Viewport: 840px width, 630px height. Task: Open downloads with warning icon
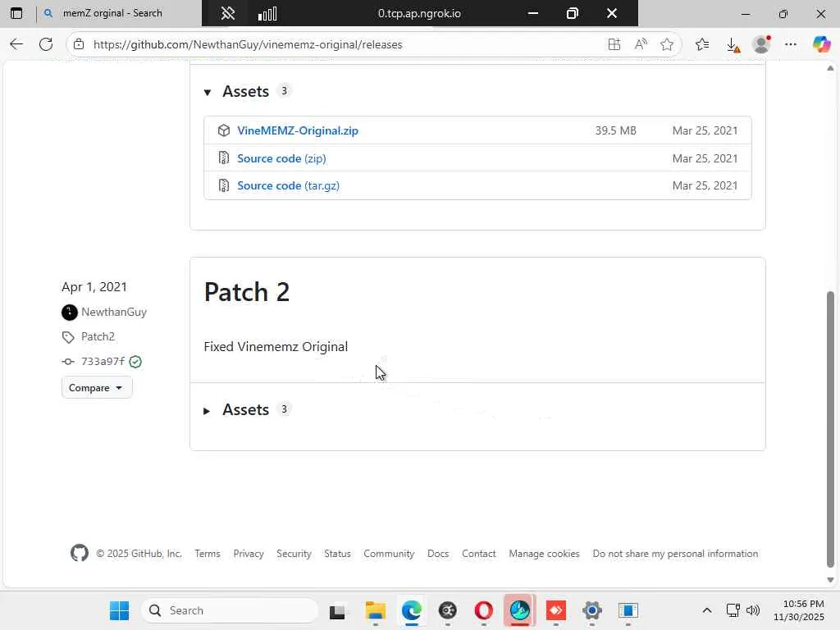coord(733,45)
